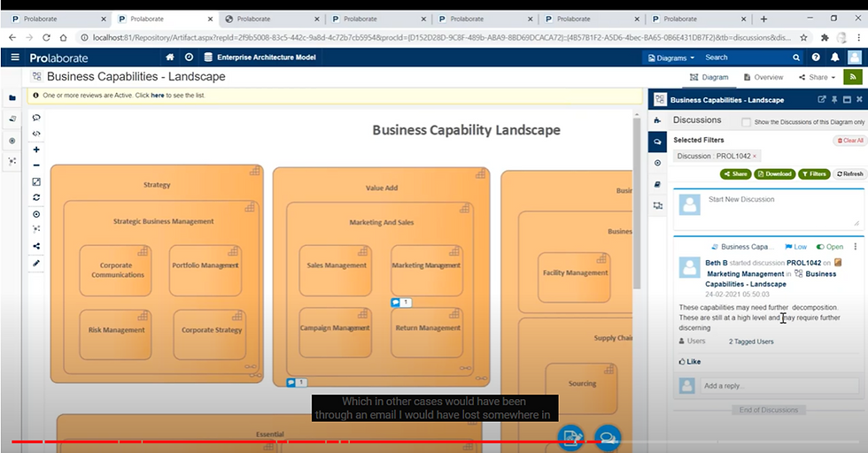Viewport: 868px width, 453px height.
Task: Open a new browser tab
Action: [x=763, y=19]
